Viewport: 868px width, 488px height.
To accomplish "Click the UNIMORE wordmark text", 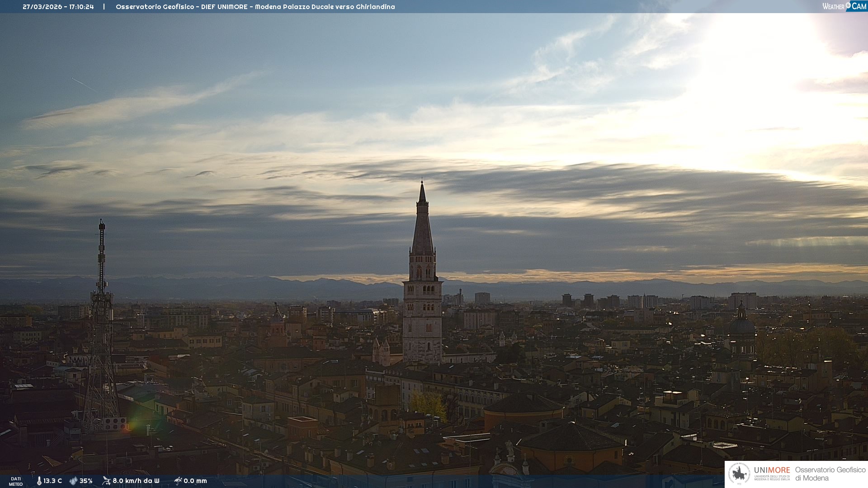I will [x=772, y=470].
